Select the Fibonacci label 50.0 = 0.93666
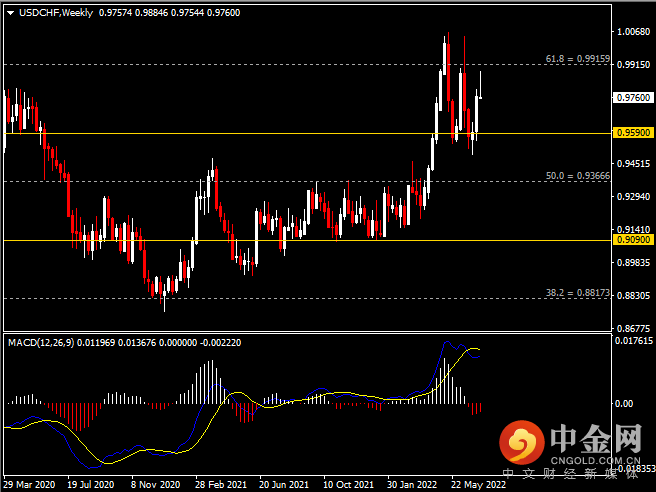 coord(578,176)
